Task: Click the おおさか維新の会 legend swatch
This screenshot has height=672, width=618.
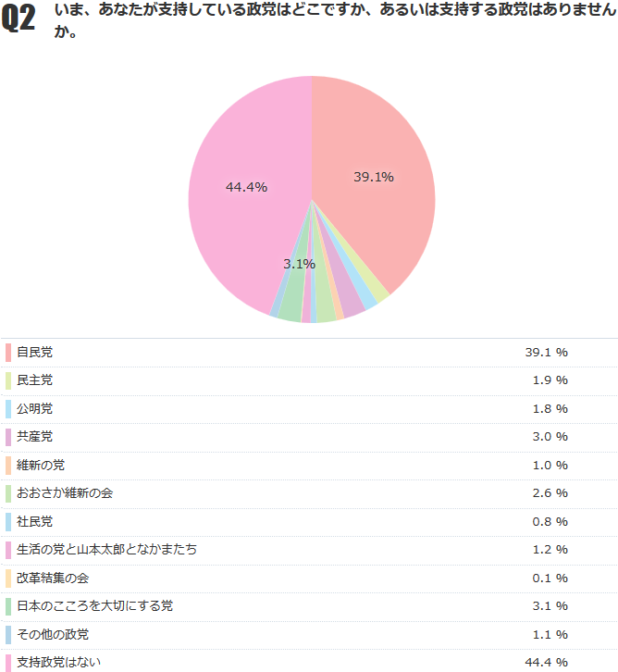Action: click(x=7, y=493)
